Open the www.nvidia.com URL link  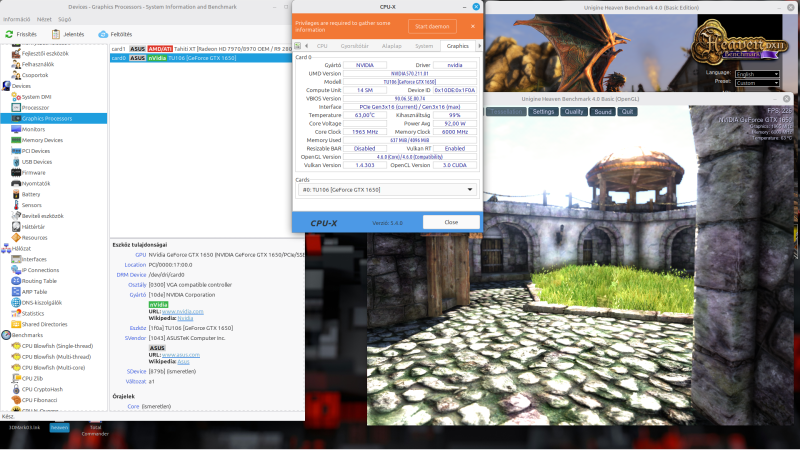point(183,311)
